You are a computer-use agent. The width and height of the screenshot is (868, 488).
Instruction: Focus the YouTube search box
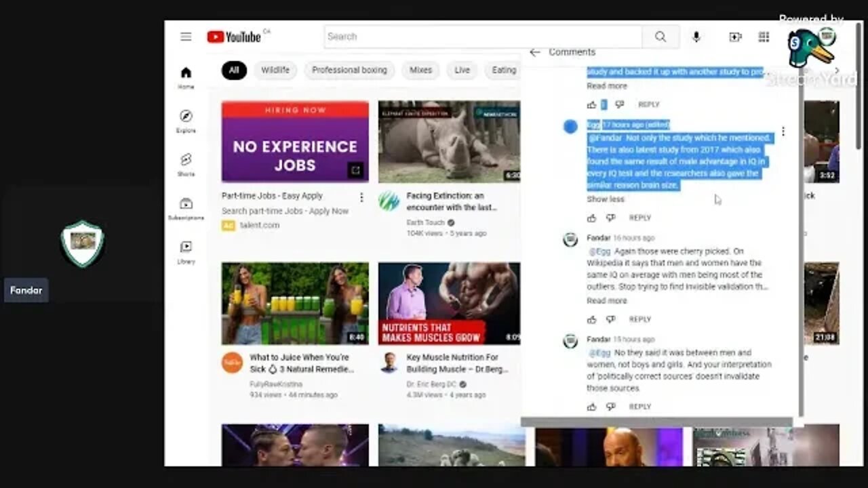483,37
